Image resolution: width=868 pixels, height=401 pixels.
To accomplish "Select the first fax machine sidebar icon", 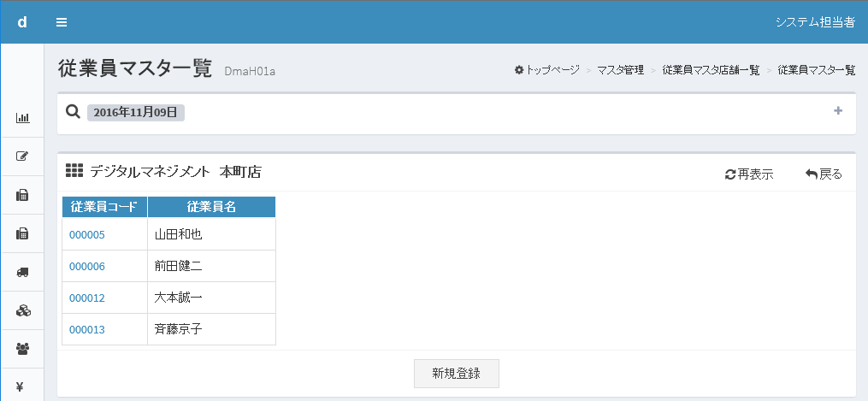I will (x=23, y=195).
